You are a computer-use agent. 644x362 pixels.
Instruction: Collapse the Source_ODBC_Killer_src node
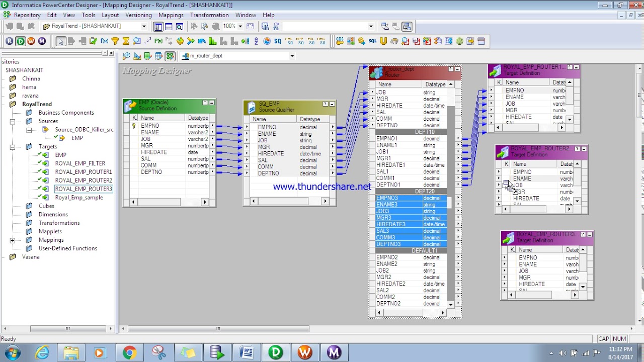[x=29, y=130]
